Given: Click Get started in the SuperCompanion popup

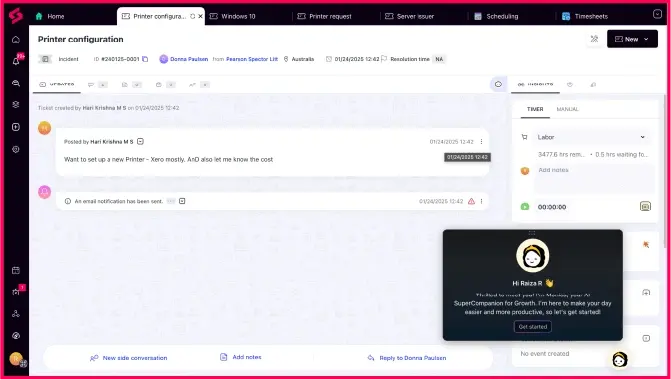Looking at the screenshot, I should point(533,327).
